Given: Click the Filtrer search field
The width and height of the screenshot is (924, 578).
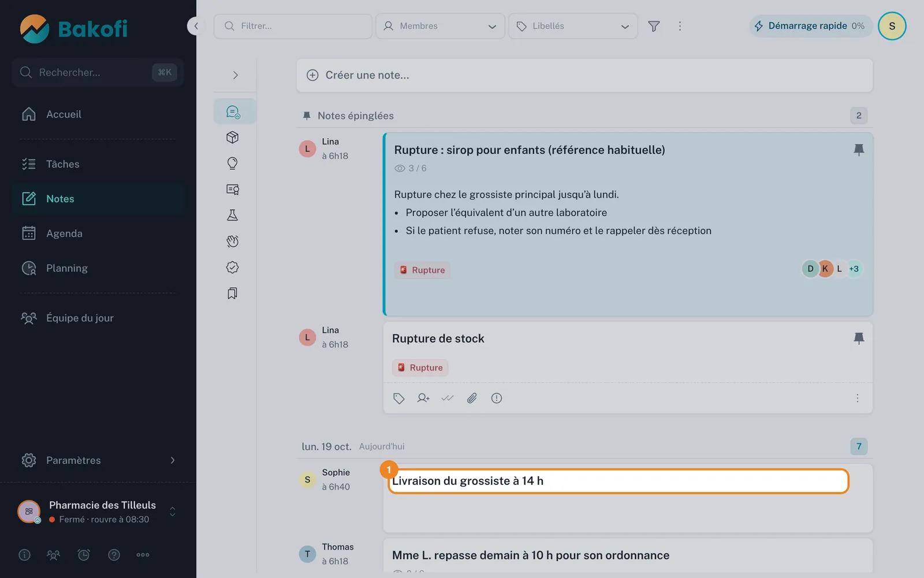Looking at the screenshot, I should (293, 26).
